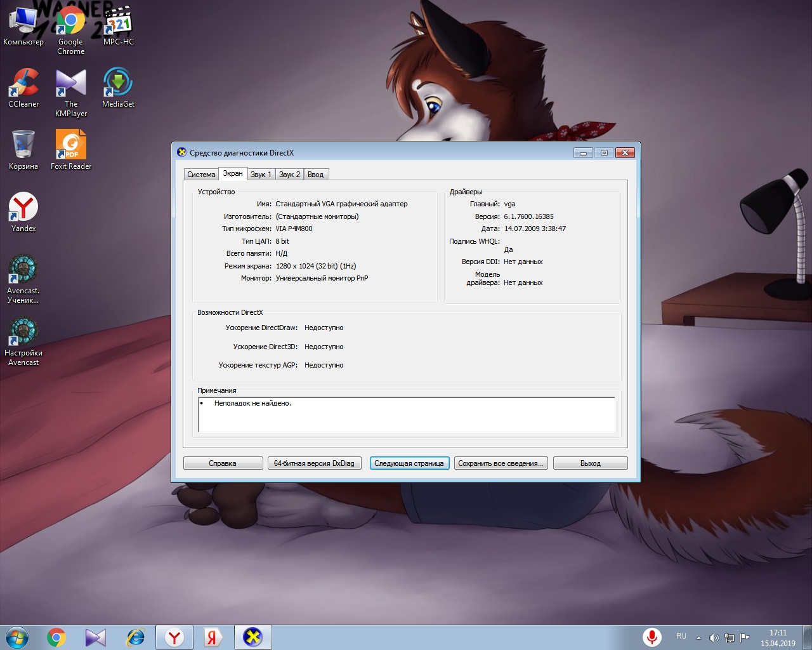Select the MediaGet desktop icon
The height and width of the screenshot is (650, 812).
(x=119, y=88)
